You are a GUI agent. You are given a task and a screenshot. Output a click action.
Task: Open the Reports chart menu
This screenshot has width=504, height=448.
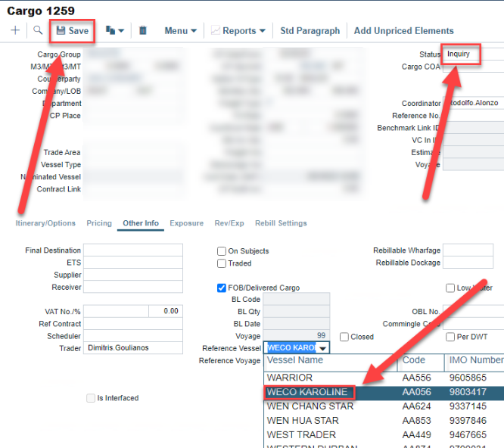point(238,31)
